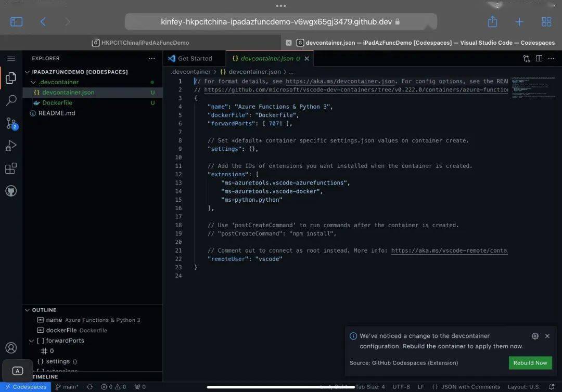Screen dimensions: 562x392
Task: Switch to the Get Started tab
Action: coord(195,58)
